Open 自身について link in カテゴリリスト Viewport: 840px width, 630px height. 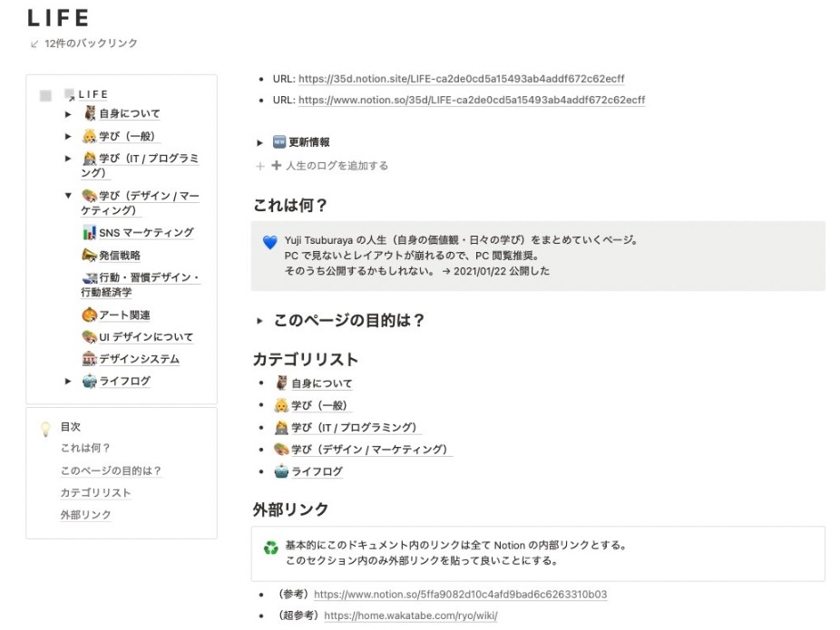[321, 383]
